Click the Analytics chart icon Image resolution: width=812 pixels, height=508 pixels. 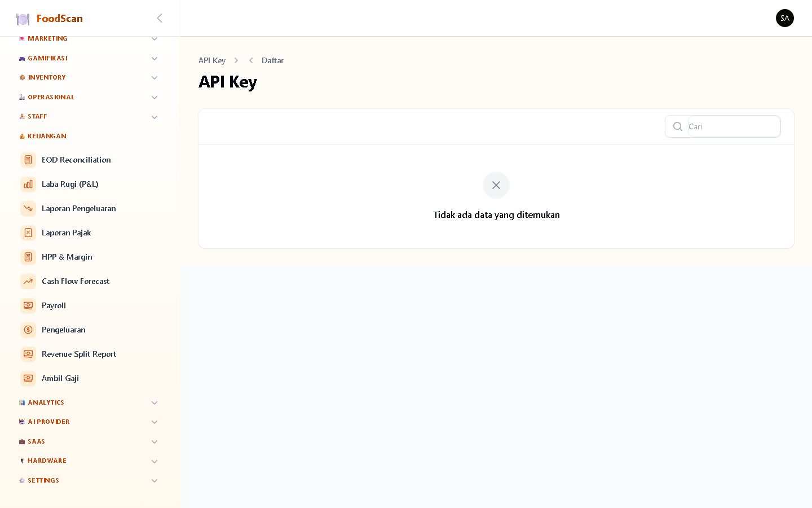(x=22, y=402)
